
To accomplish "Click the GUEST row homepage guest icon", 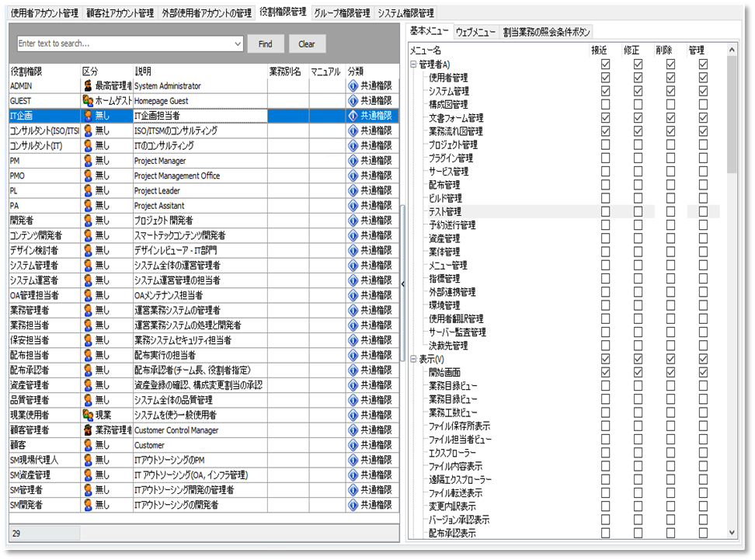I will [88, 101].
